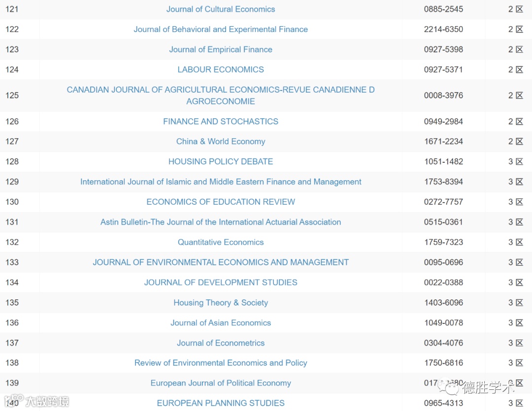
Task: Open the Quantitative Economics link
Action: pos(221,242)
